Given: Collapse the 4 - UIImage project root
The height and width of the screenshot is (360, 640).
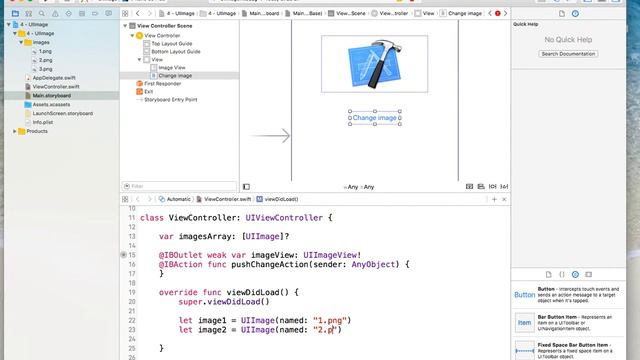Looking at the screenshot, I should click(x=9, y=24).
